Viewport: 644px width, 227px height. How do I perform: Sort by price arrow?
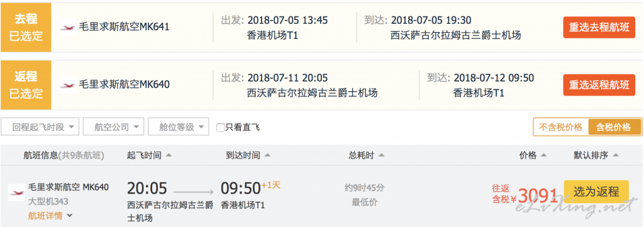click(x=544, y=155)
